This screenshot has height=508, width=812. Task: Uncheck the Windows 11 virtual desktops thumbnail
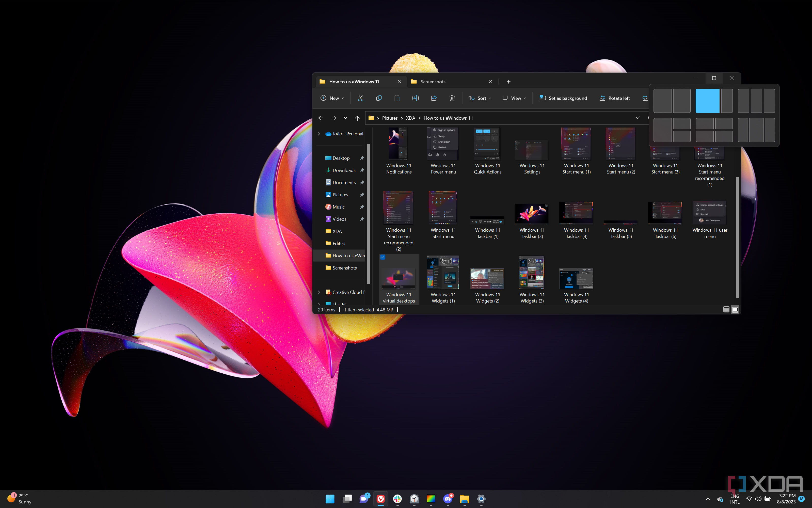click(x=383, y=257)
